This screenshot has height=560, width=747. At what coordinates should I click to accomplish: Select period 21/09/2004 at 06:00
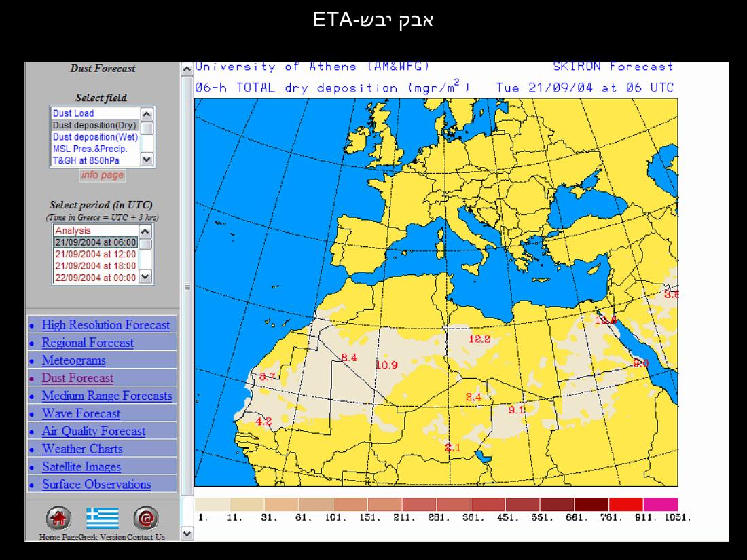click(96, 242)
